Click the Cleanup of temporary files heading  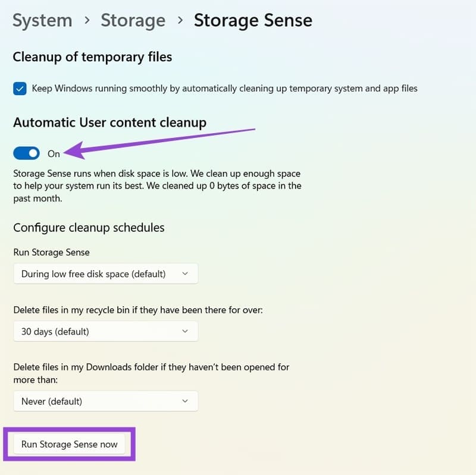(x=92, y=57)
